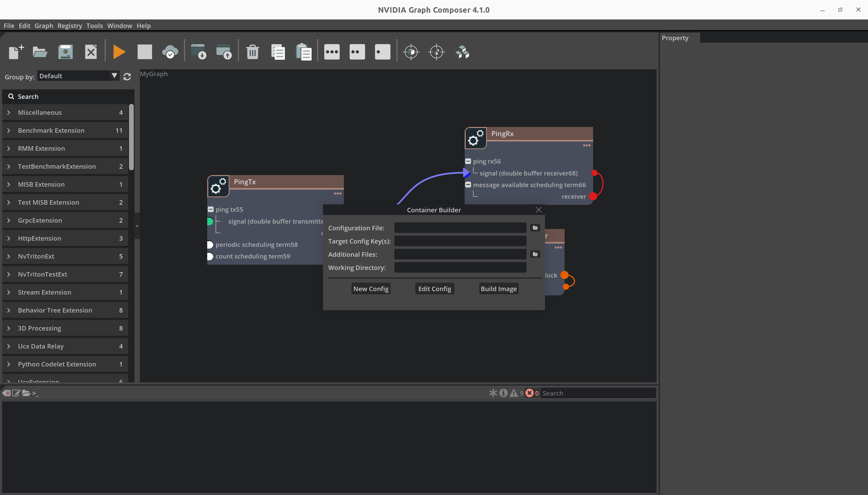Viewport: 868px width, 495px height.
Task: Click the stacked cubes layout icon
Action: tap(462, 52)
